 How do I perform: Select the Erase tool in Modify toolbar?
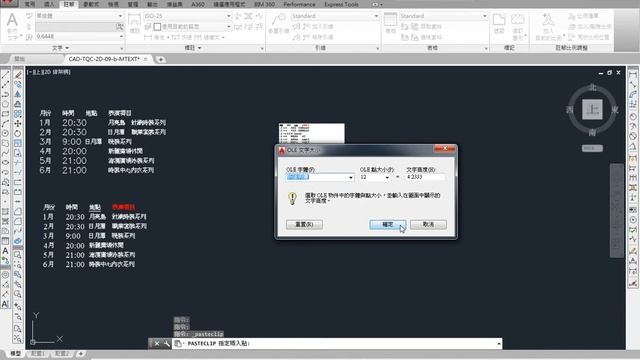tap(18, 75)
